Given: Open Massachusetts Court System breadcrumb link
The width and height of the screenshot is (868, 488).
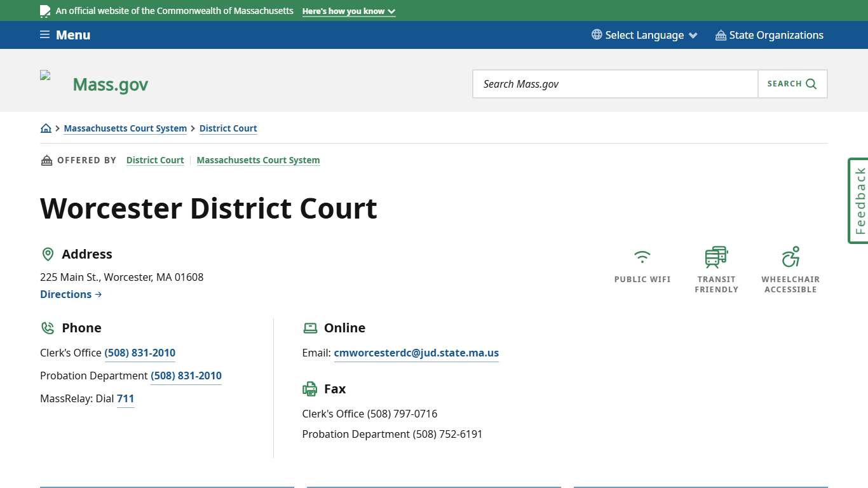Looking at the screenshot, I should pyautogui.click(x=125, y=128).
